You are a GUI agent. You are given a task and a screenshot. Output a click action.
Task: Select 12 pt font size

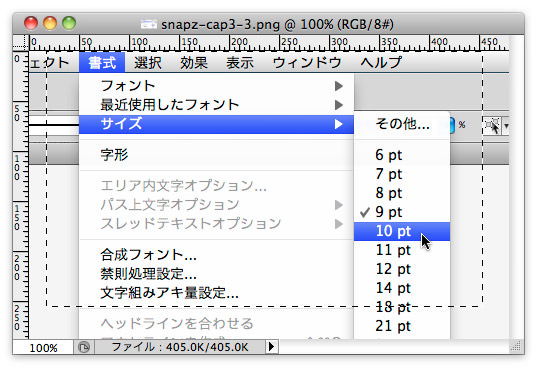coord(402,269)
